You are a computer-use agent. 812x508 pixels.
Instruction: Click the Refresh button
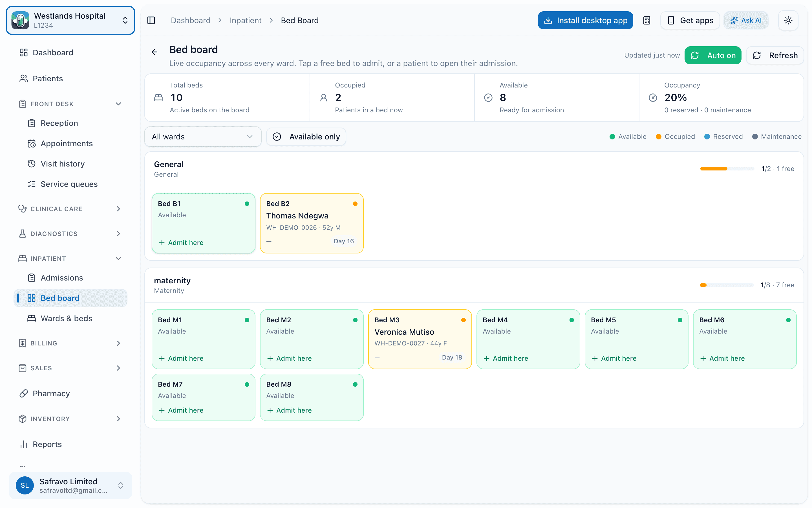click(775, 55)
